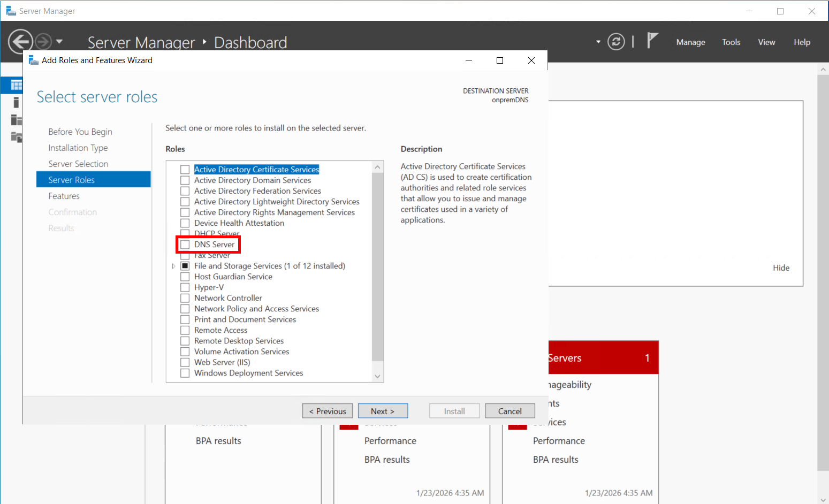The width and height of the screenshot is (829, 504).
Task: Open the Tools menu
Action: (731, 42)
